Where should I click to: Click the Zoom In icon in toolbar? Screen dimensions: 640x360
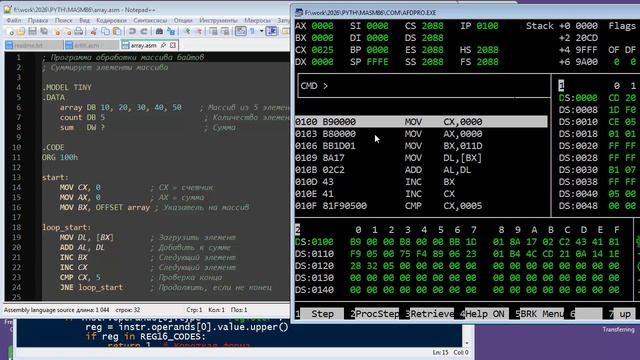(187, 31)
